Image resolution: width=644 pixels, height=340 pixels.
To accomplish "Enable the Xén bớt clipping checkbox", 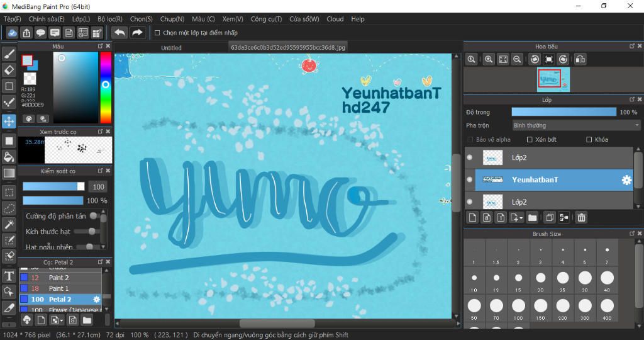I will click(530, 140).
